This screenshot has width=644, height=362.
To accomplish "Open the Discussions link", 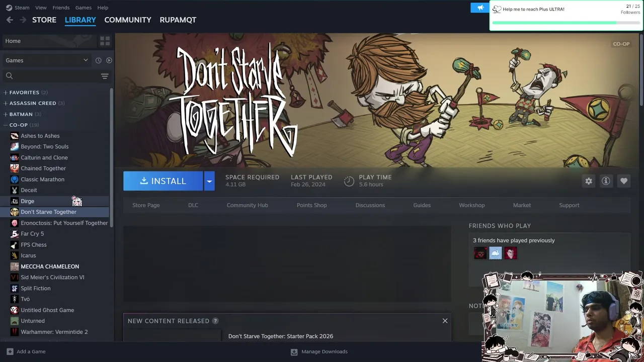I will pos(370,205).
